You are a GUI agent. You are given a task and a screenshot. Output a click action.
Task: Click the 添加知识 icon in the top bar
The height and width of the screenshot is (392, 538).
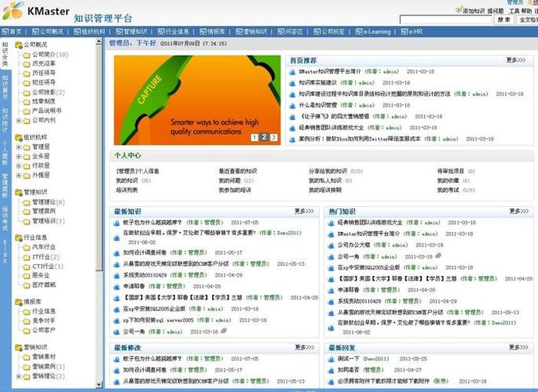click(459, 11)
